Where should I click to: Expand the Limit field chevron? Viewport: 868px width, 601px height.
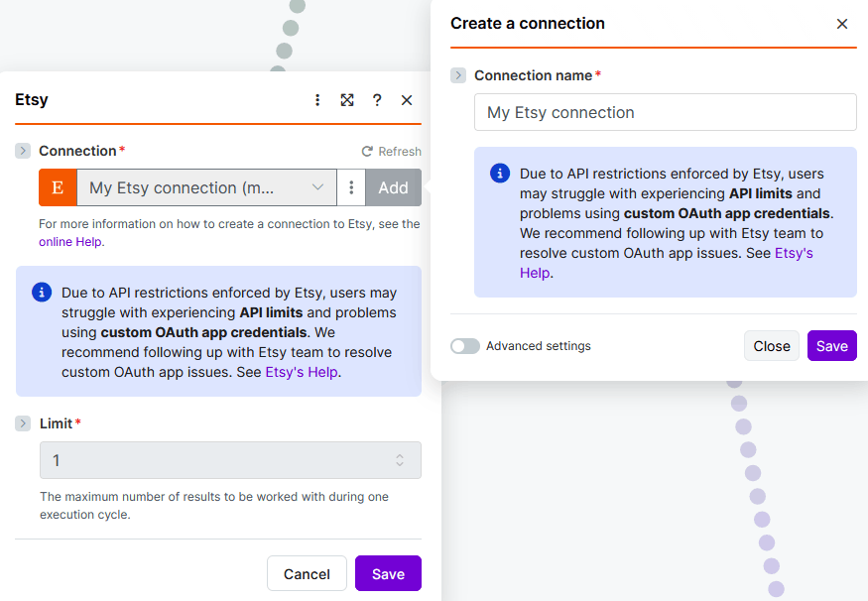point(23,423)
